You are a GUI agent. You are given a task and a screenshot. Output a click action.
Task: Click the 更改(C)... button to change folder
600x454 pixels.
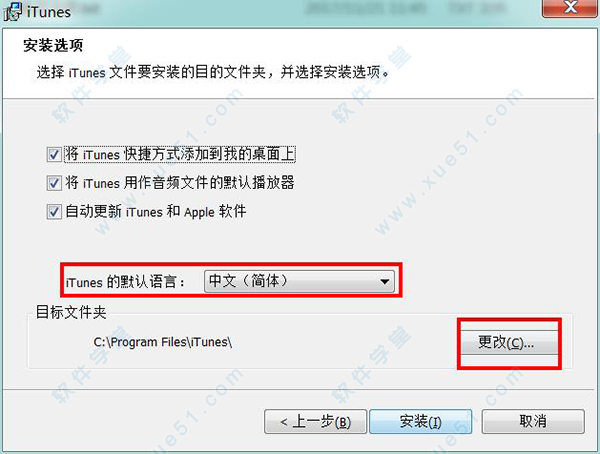click(x=509, y=342)
